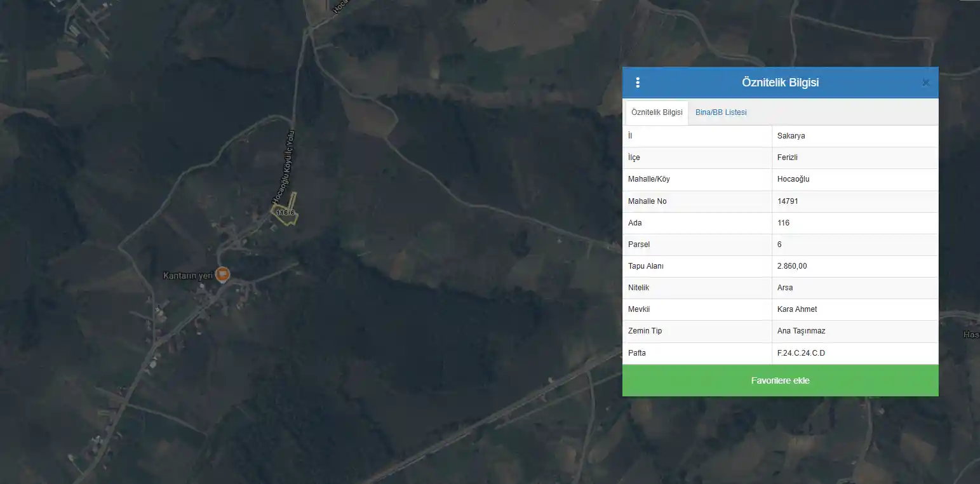Click the Öznitelik Bilgisi panel title bar
Screen dimensions: 980x484
click(780, 83)
